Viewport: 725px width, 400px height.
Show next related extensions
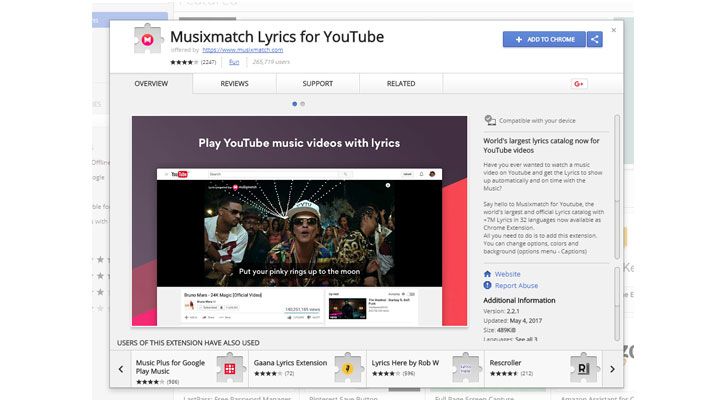pyautogui.click(x=612, y=369)
